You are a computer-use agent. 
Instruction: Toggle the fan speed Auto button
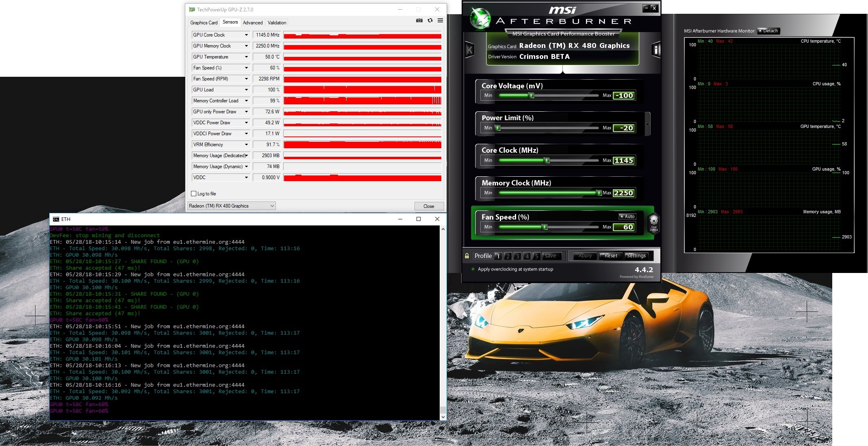[627, 217]
